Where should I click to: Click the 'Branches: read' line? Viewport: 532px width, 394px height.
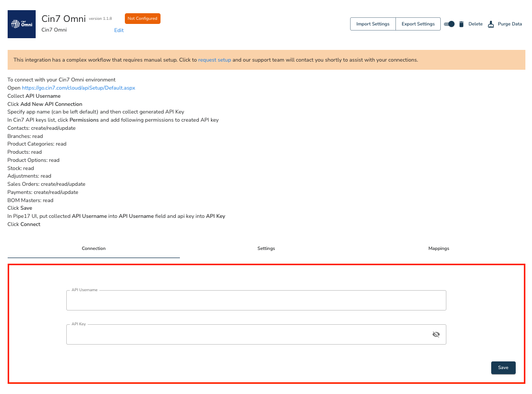click(x=25, y=136)
